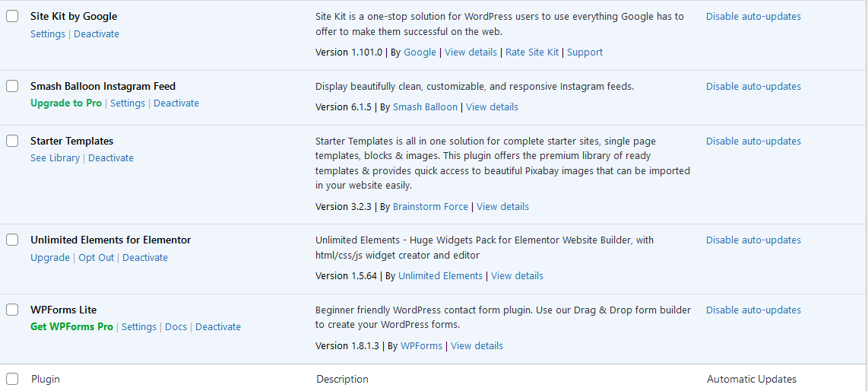Check the Site Kit by Google checkbox
This screenshot has height=391, width=868.
pos(12,17)
